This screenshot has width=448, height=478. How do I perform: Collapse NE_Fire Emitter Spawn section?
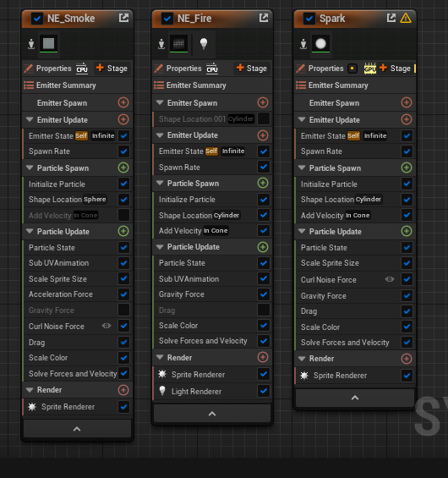pyautogui.click(x=160, y=102)
